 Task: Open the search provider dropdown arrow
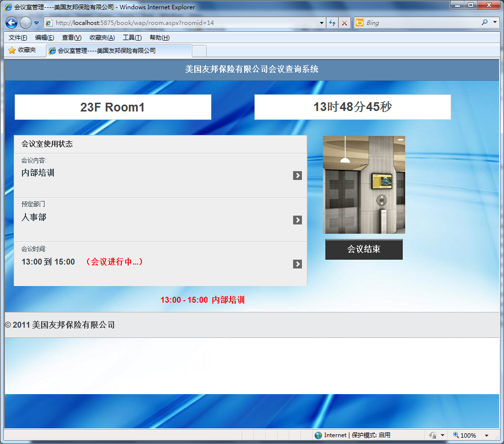click(495, 22)
